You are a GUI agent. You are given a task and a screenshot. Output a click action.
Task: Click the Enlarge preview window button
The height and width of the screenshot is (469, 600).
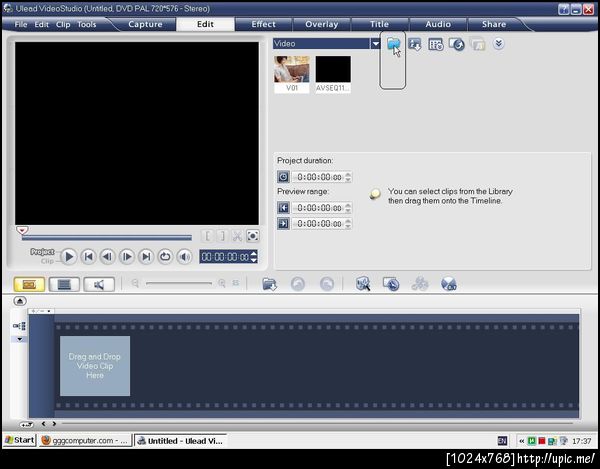(253, 236)
